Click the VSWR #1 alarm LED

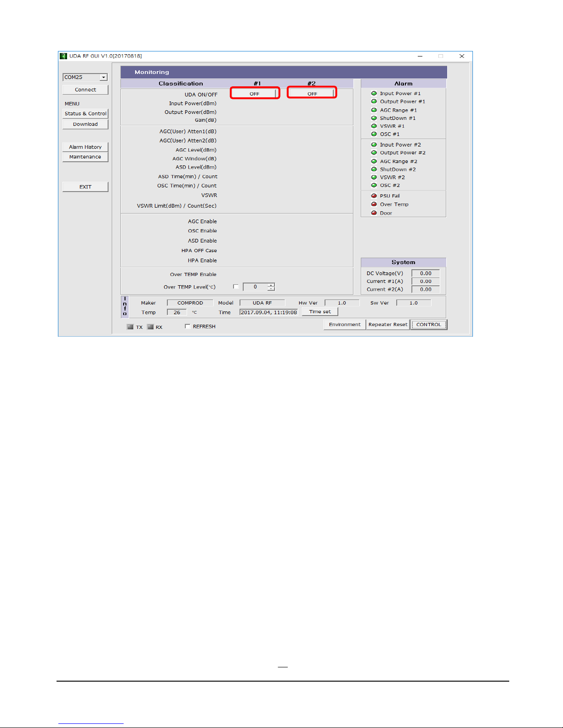coord(374,126)
